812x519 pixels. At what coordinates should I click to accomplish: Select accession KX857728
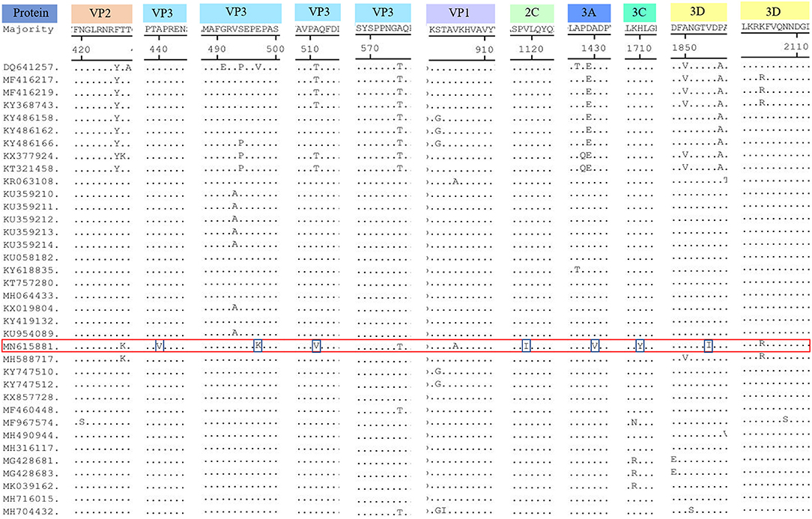tap(31, 397)
